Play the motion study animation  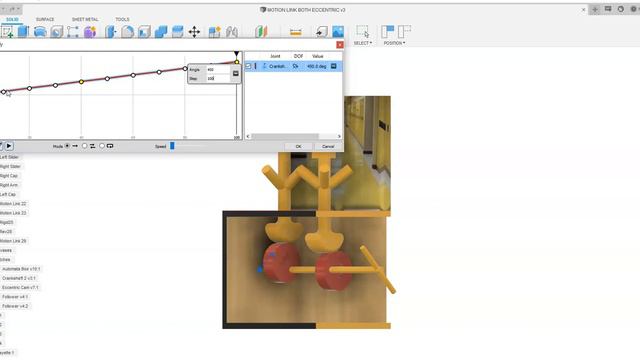tap(9, 146)
